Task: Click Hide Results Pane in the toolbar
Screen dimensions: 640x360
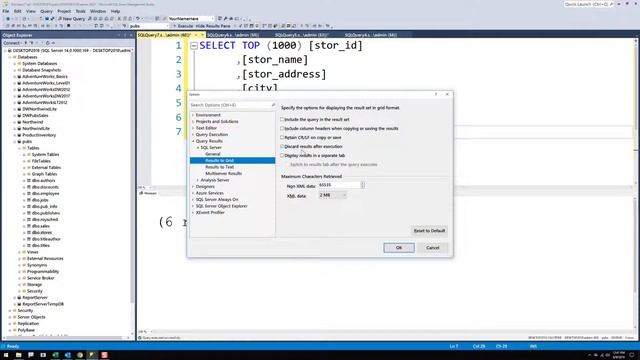Action: (x=213, y=26)
